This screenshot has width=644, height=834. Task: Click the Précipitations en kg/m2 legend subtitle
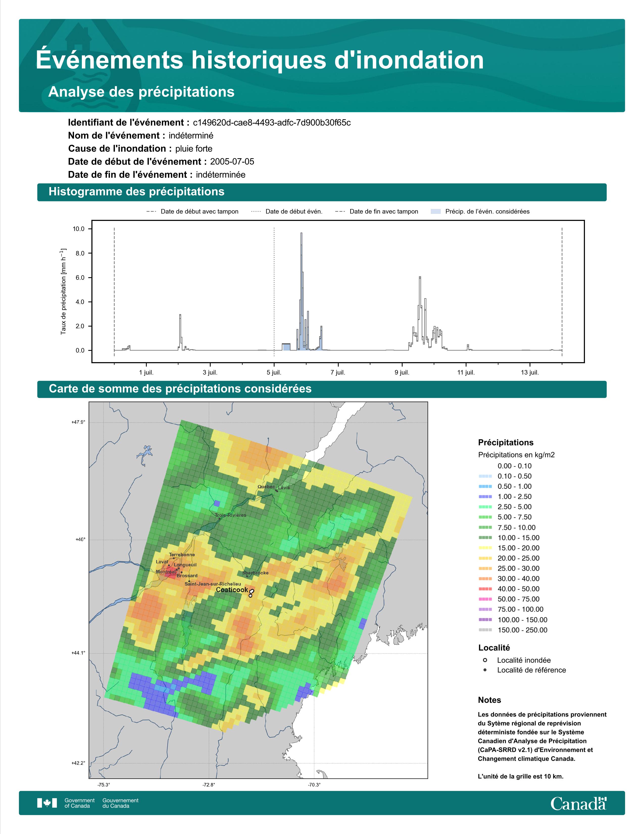pyautogui.click(x=516, y=455)
